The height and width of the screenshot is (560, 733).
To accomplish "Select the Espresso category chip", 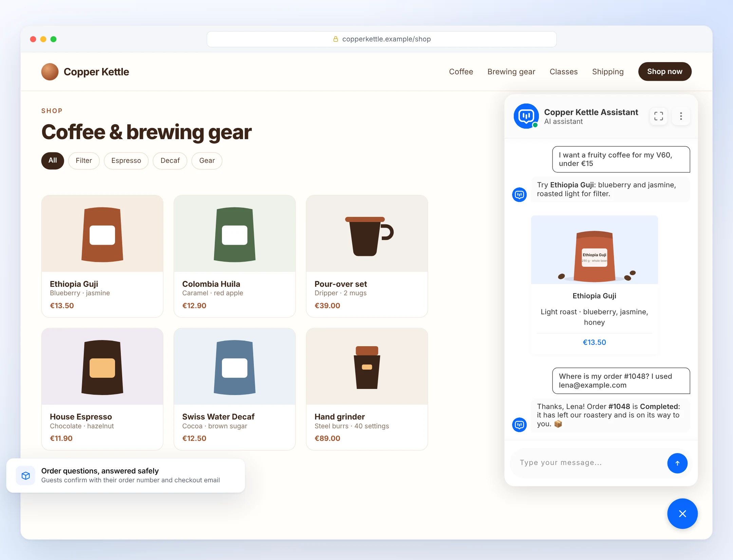I will [126, 161].
